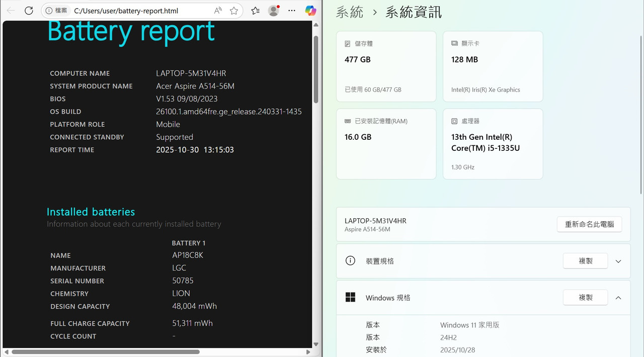The width and height of the screenshot is (644, 357).
Task: View site information for the local file
Action: 56,11
